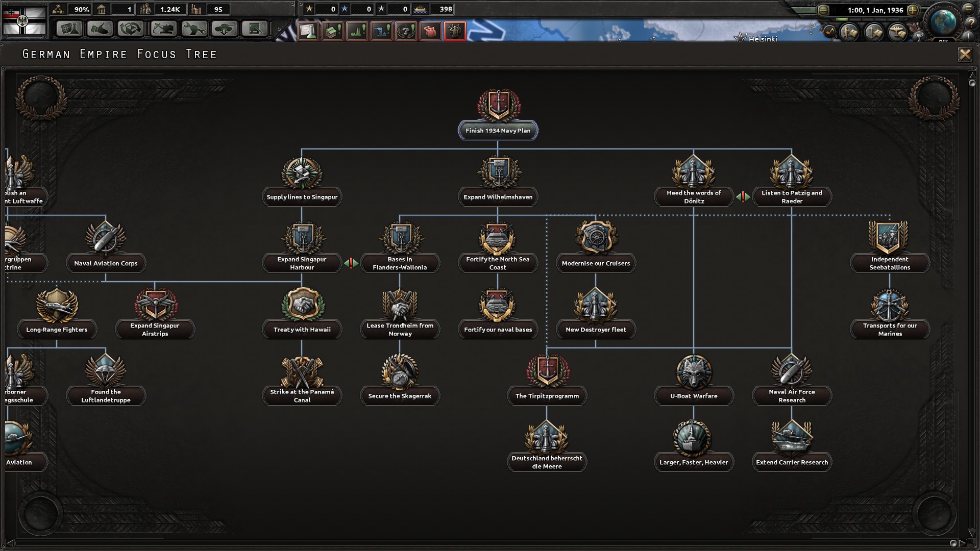Open the air ledger plane icon
Viewport: 980px width, 551px height.
pyautogui.click(x=897, y=32)
